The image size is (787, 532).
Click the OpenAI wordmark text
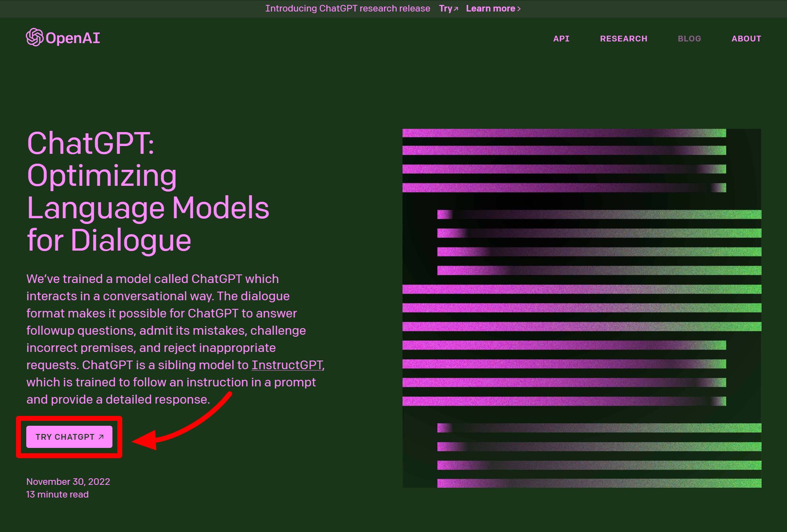pyautogui.click(x=73, y=38)
